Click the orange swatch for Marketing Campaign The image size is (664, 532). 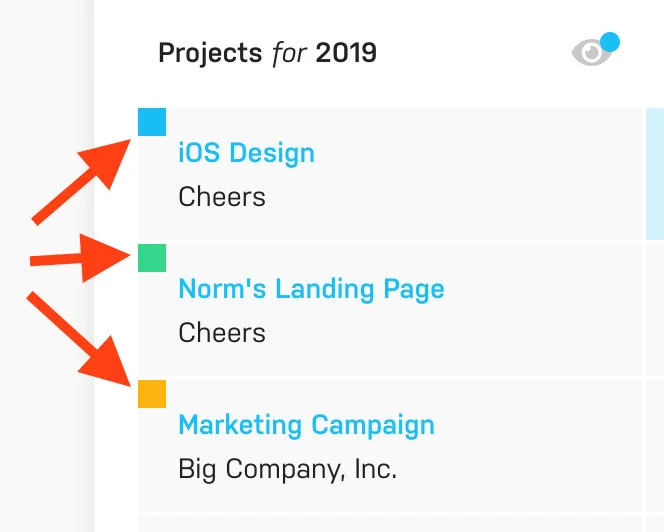(152, 394)
